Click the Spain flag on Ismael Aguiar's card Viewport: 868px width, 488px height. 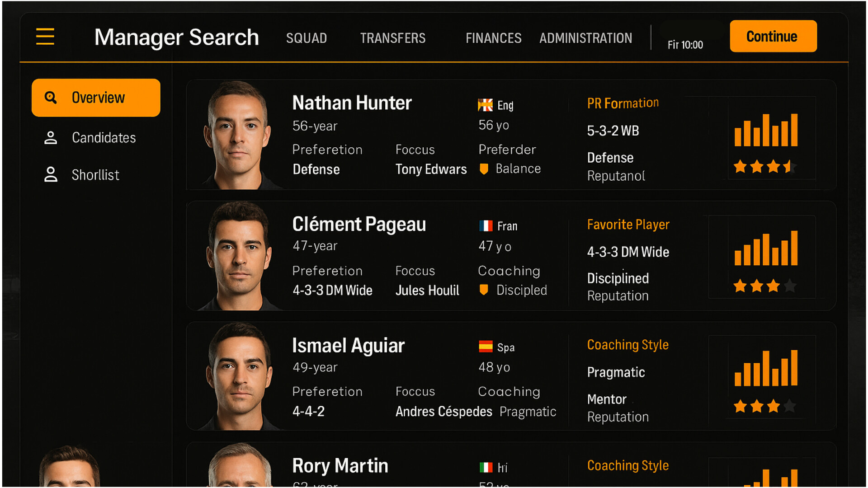click(x=485, y=347)
